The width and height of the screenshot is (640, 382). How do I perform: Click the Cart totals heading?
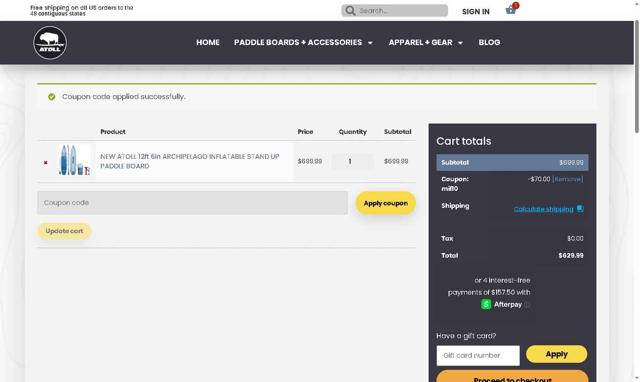point(464,141)
